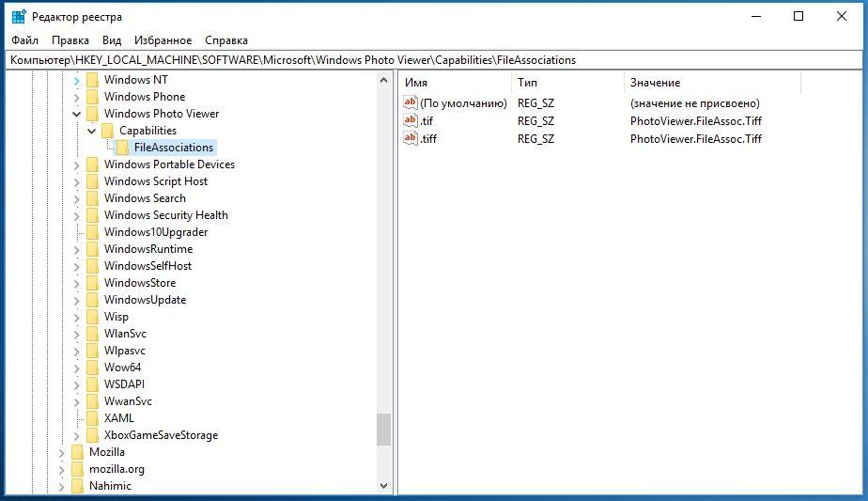Expand the Nahimic key
Viewport: 868px width, 501px height.
[x=61, y=487]
